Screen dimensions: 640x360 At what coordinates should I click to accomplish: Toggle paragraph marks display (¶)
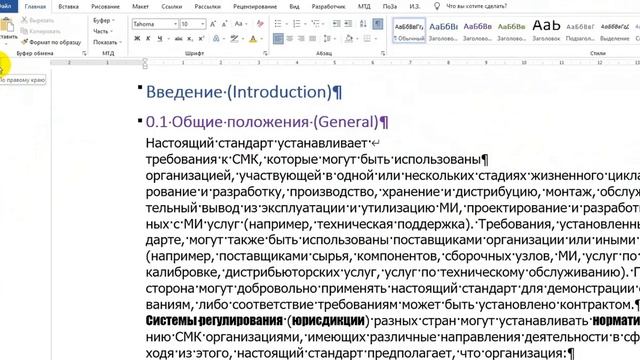[378, 24]
